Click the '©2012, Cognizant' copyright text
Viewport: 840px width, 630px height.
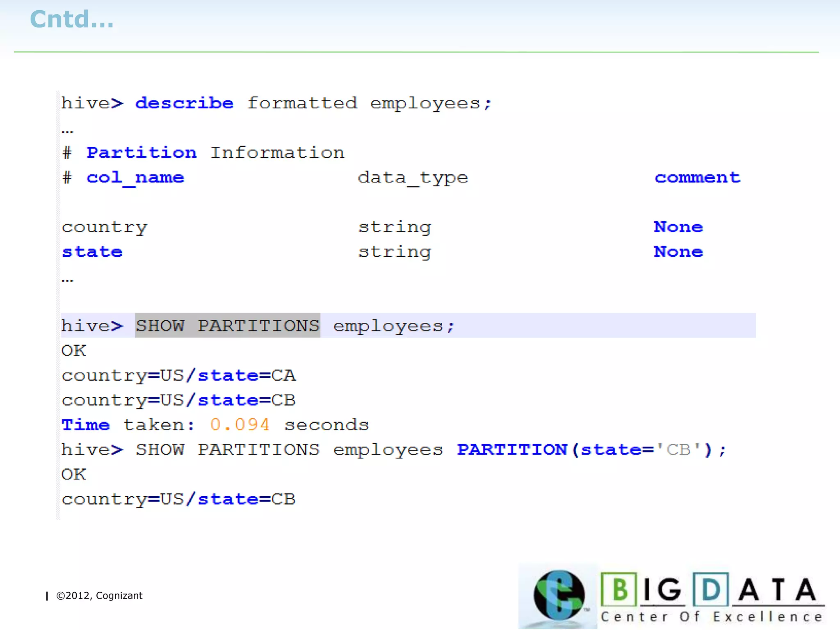99,596
